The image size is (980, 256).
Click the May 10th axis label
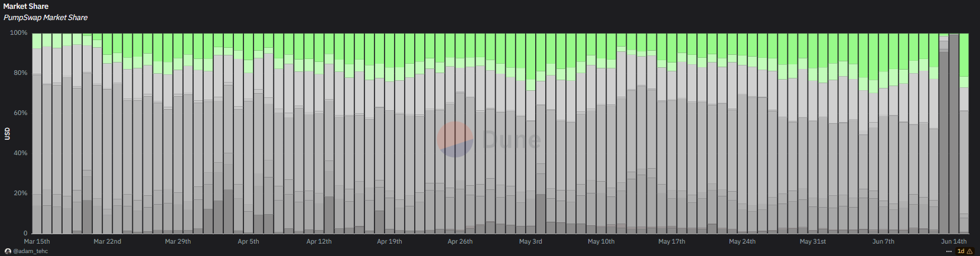[x=601, y=241]
